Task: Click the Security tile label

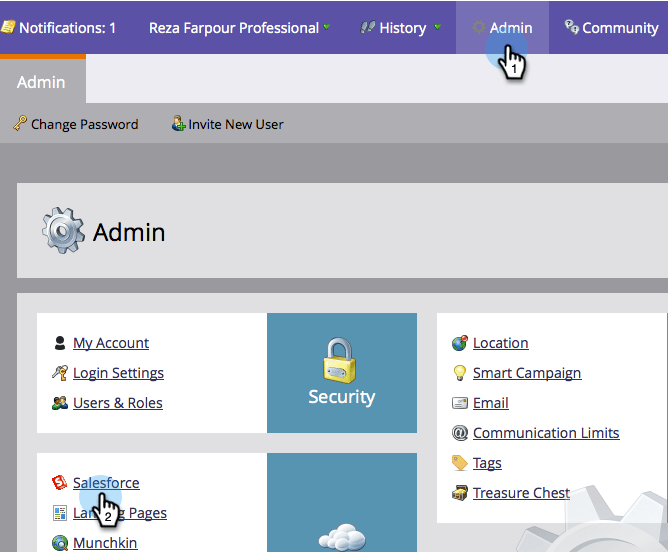Action: point(342,396)
